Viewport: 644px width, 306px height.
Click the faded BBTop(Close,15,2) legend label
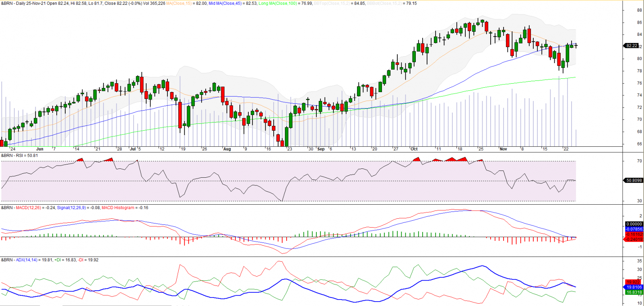[332, 3]
